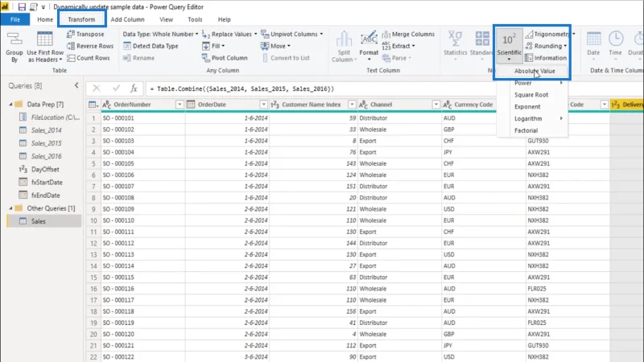Click Count Rows icon
Image resolution: width=644 pixels, height=362 pixels.
[71, 58]
